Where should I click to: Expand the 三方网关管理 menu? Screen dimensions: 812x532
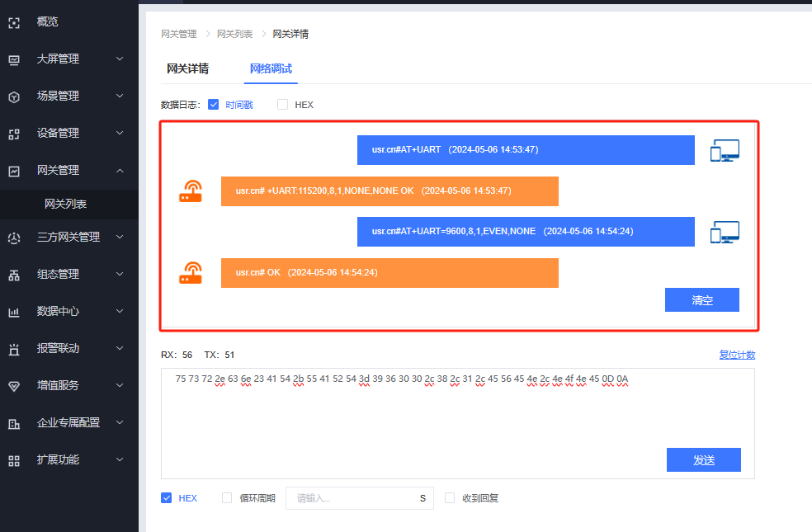point(120,238)
